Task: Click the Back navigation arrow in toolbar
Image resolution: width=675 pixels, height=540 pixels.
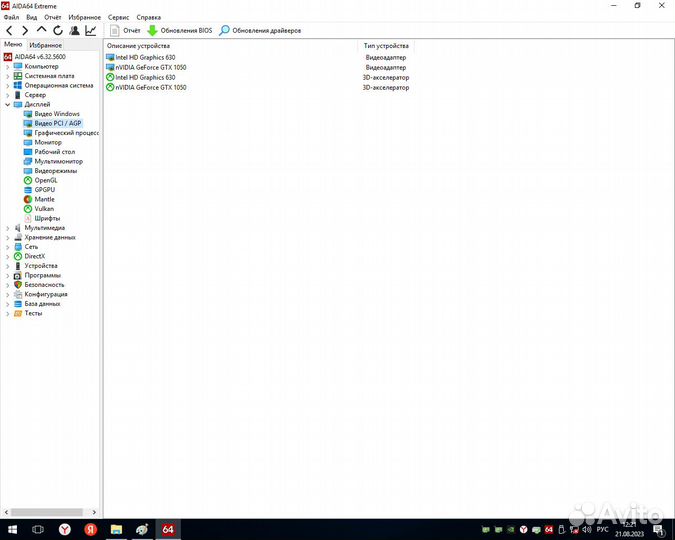Action: tap(10, 31)
